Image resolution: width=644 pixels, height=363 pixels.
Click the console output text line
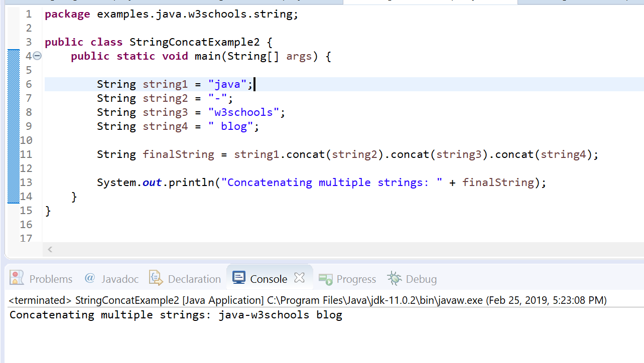click(176, 314)
